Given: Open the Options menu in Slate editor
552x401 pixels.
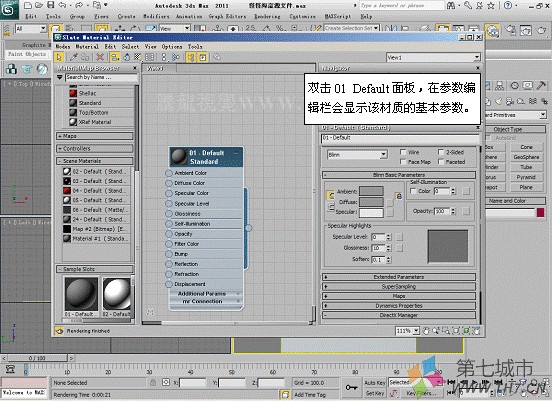Looking at the screenshot, I should 172,46.
